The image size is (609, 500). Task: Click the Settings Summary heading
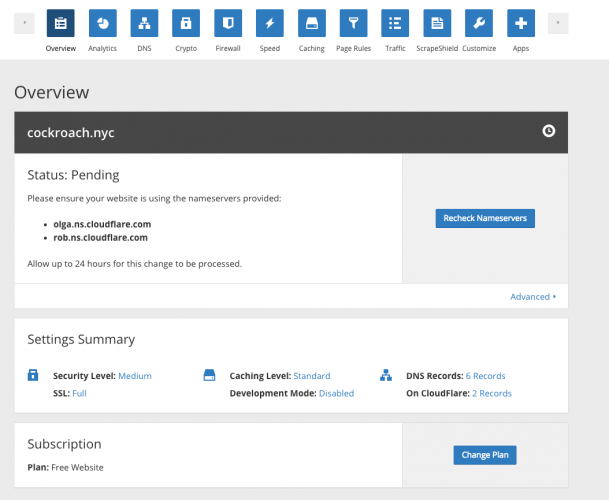click(81, 339)
